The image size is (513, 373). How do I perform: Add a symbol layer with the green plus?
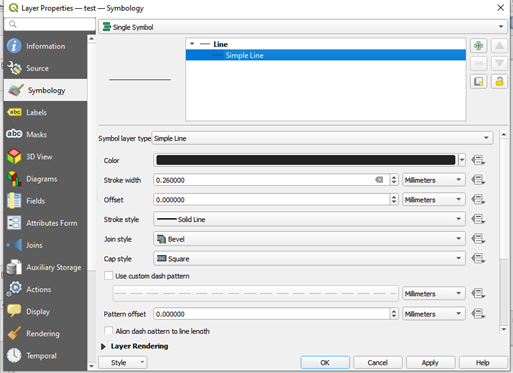[479, 45]
